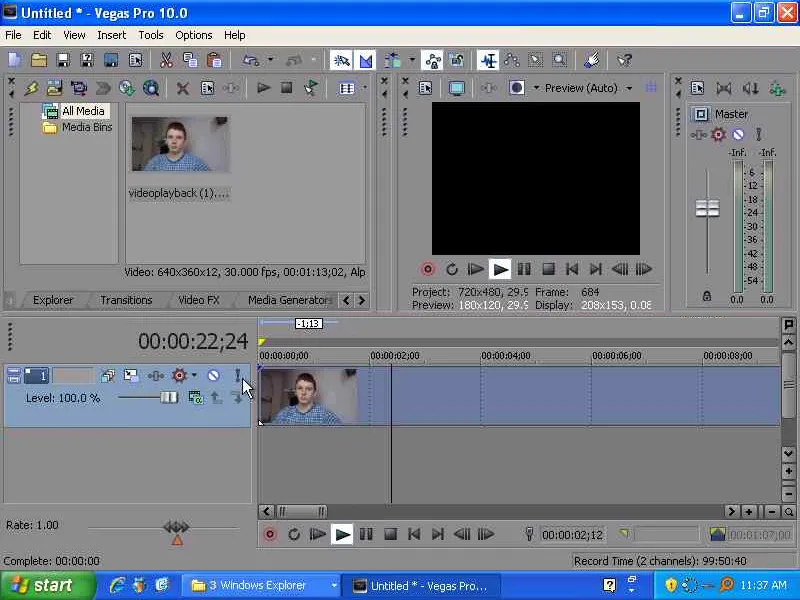The width and height of the screenshot is (800, 600).
Task: Click the New project icon
Action: click(15, 60)
